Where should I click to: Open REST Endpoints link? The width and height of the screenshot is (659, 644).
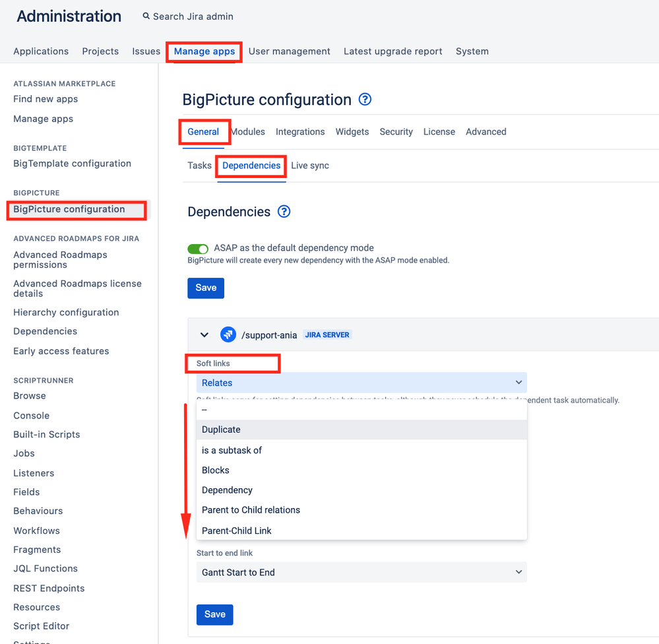point(49,588)
